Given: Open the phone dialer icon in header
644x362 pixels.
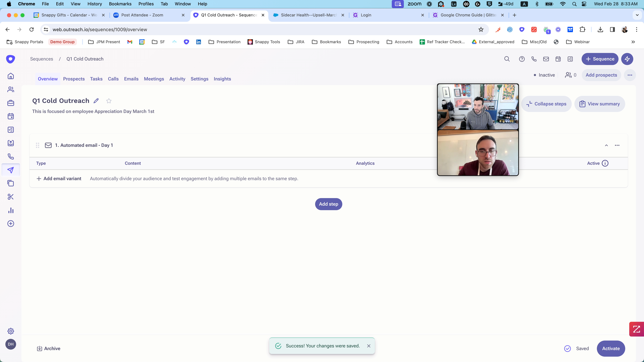Looking at the screenshot, I should pyautogui.click(x=534, y=59).
